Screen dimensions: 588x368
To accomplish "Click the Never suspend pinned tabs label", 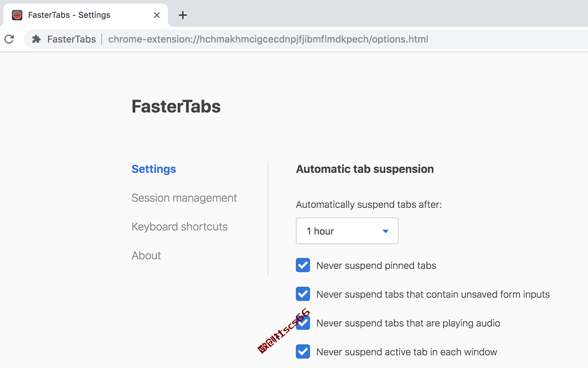I will pyautogui.click(x=376, y=265).
